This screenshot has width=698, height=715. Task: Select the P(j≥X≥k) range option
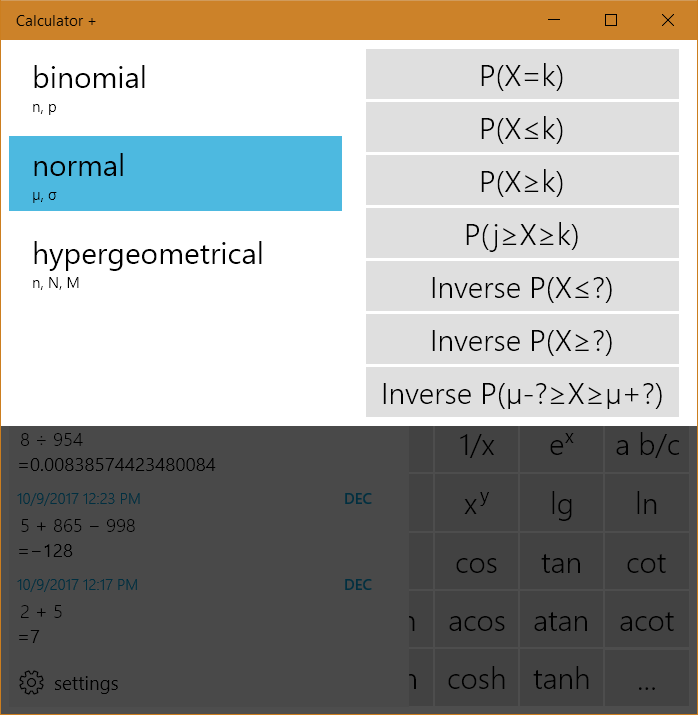(x=522, y=234)
